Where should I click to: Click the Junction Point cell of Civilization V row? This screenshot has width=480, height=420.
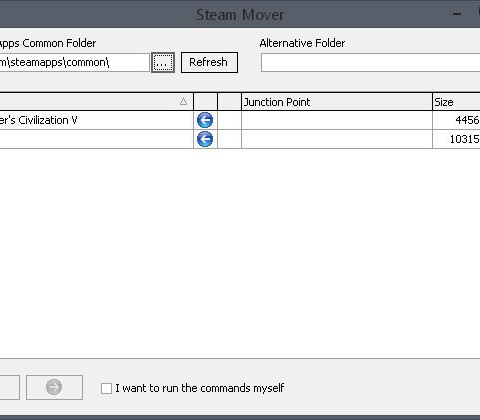[x=337, y=120]
